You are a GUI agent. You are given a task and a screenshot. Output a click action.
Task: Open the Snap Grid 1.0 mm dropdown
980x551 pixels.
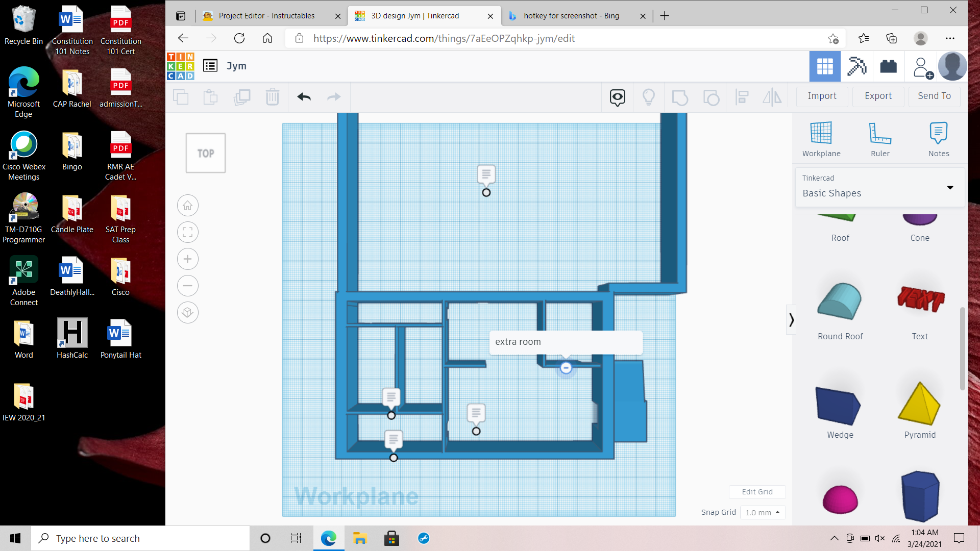click(763, 512)
